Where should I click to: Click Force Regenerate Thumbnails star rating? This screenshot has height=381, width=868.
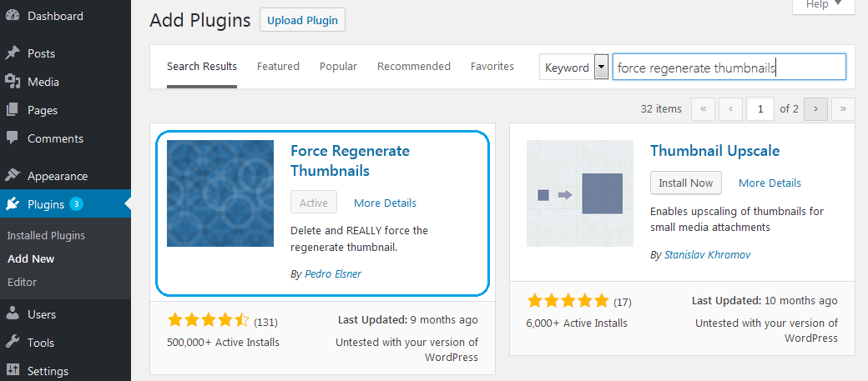click(209, 319)
